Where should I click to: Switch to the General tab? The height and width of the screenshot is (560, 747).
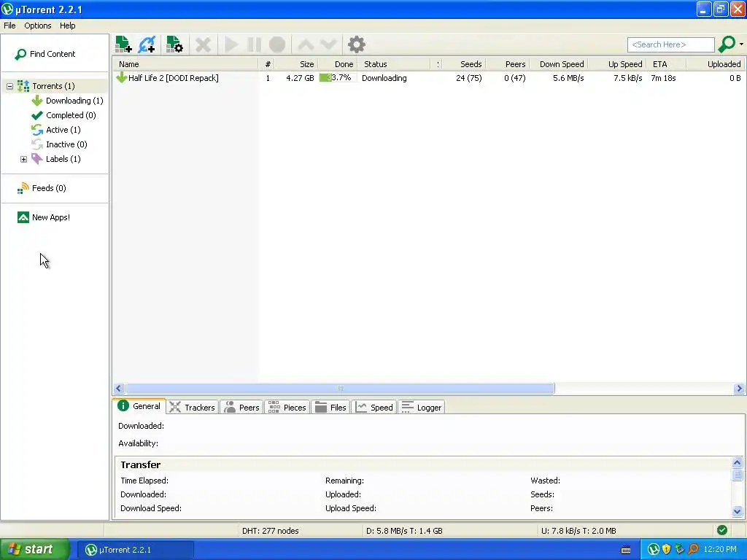pos(139,406)
